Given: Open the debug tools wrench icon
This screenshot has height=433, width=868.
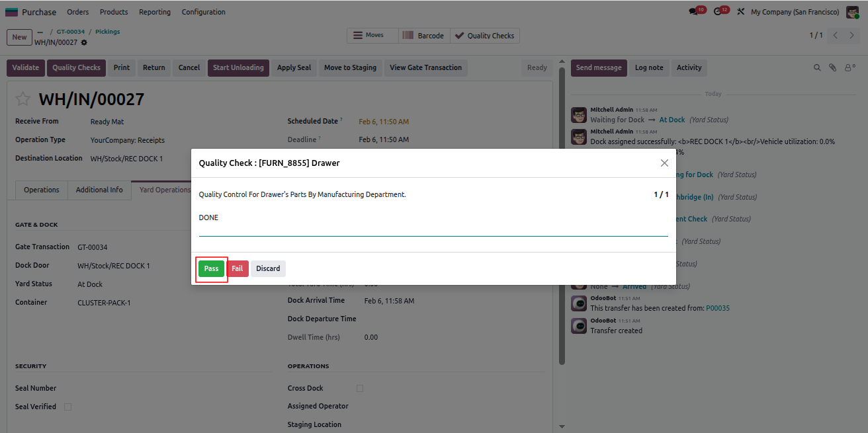Looking at the screenshot, I should click(x=741, y=12).
